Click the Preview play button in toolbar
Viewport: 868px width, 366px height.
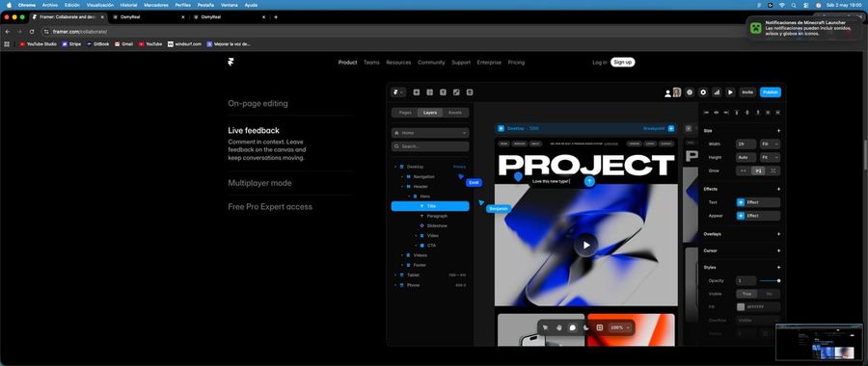(730, 92)
